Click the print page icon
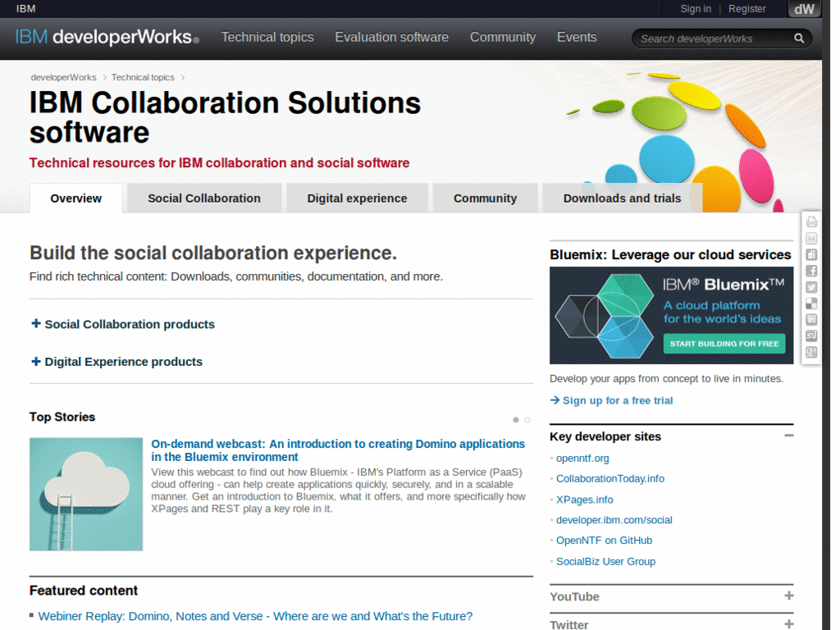Viewport: 840px width, 630px height. (x=811, y=221)
